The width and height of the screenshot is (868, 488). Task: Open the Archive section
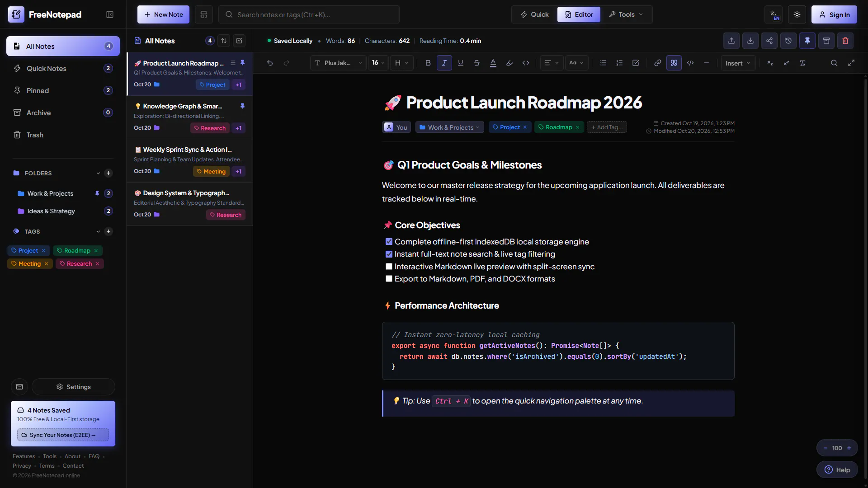coord(63,113)
